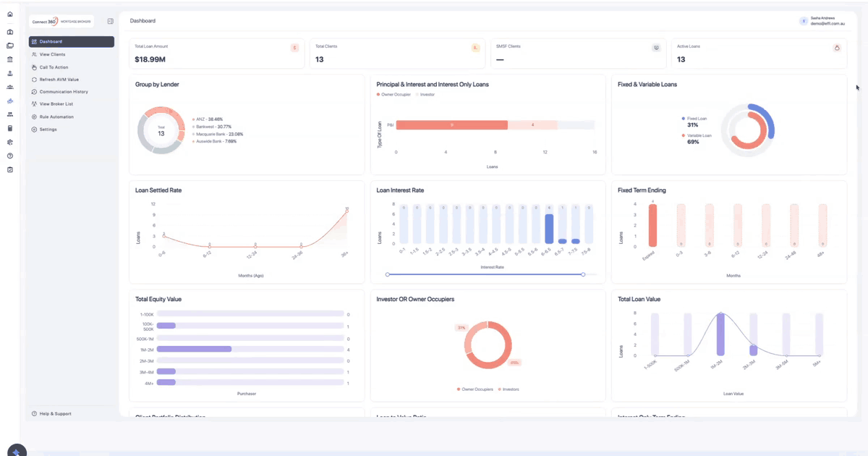
Task: Select the Variable Loan 69% legend entry
Action: [697, 138]
